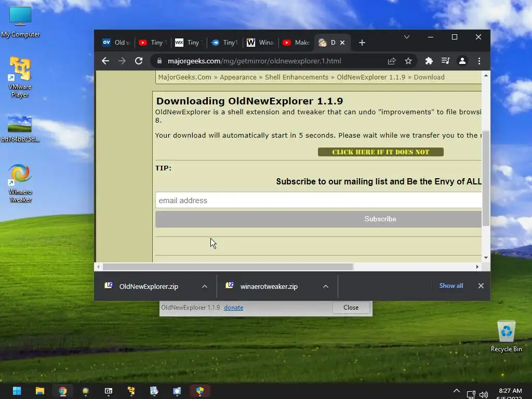Open VMware Player desktop shortcut

click(20, 77)
